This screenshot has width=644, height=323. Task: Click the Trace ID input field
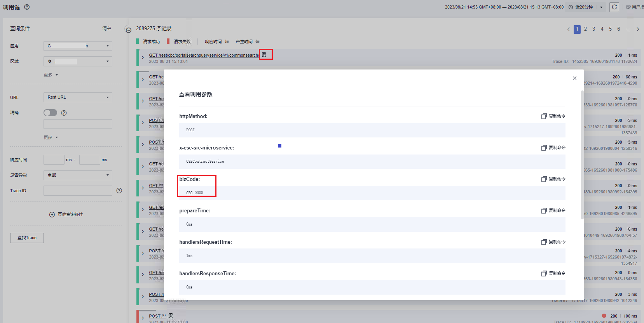click(78, 191)
